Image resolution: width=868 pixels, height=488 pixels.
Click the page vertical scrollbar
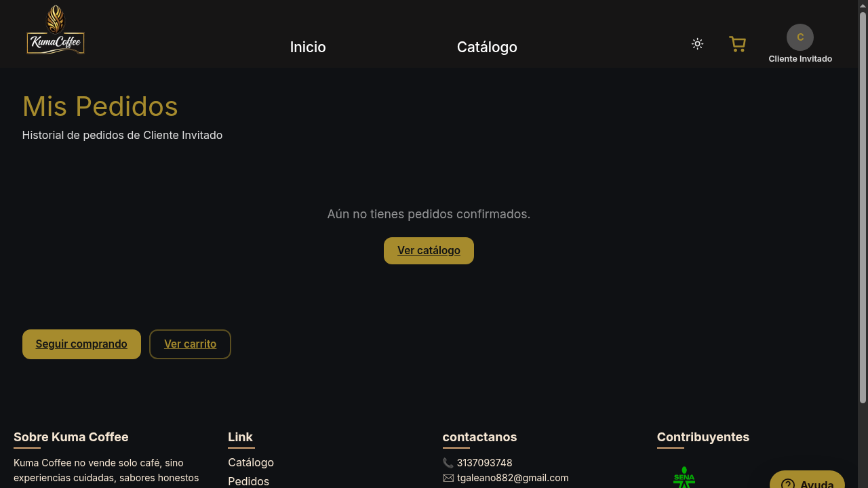[863, 207]
